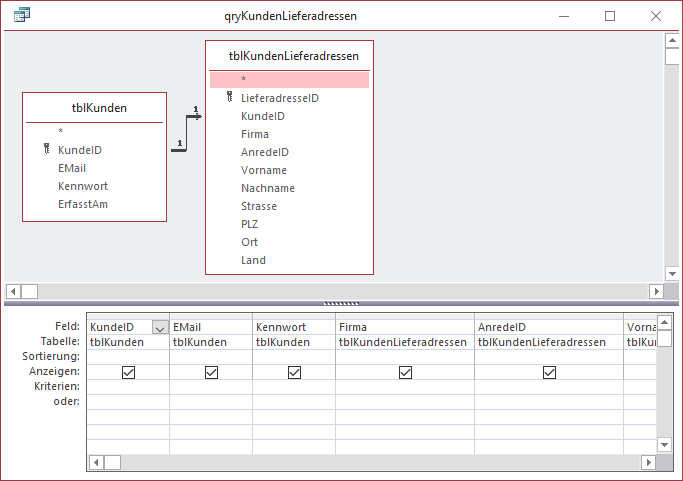This screenshot has width=683, height=481.
Task: Select the asterisk row in tblKundenLieferadressen
Action: click(x=289, y=80)
